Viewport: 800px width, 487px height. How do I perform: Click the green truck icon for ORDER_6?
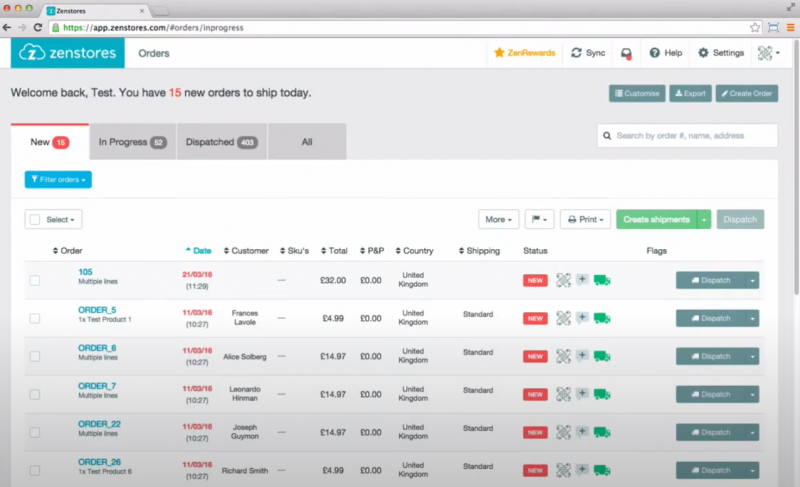point(602,355)
